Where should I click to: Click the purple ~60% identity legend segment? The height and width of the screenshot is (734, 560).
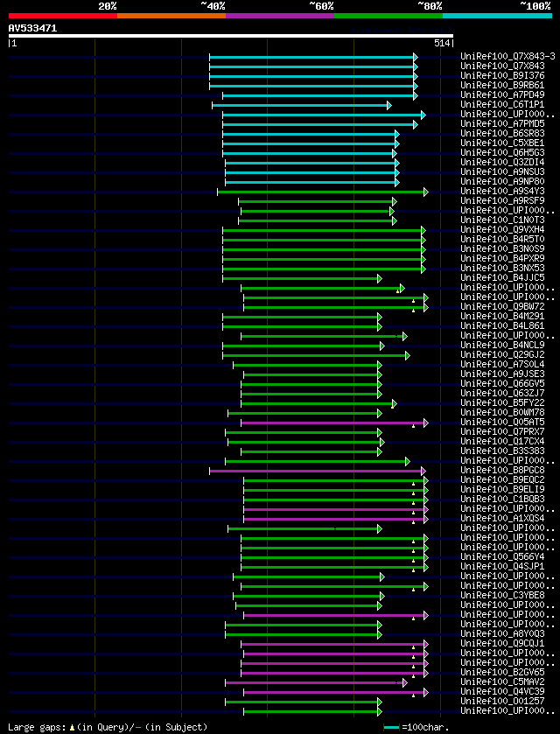click(280, 16)
